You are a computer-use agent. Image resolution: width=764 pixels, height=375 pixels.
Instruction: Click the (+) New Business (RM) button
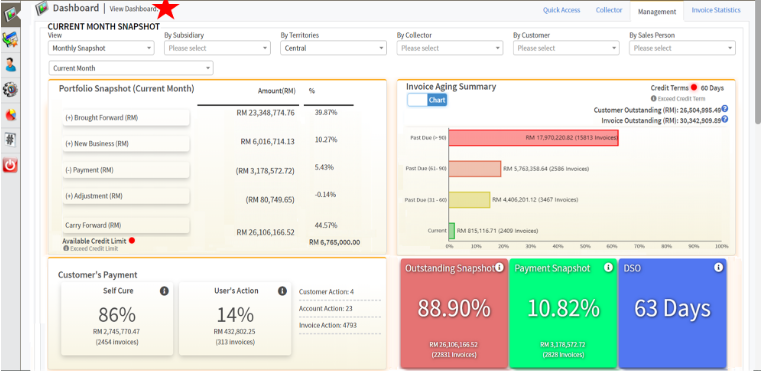coord(126,144)
